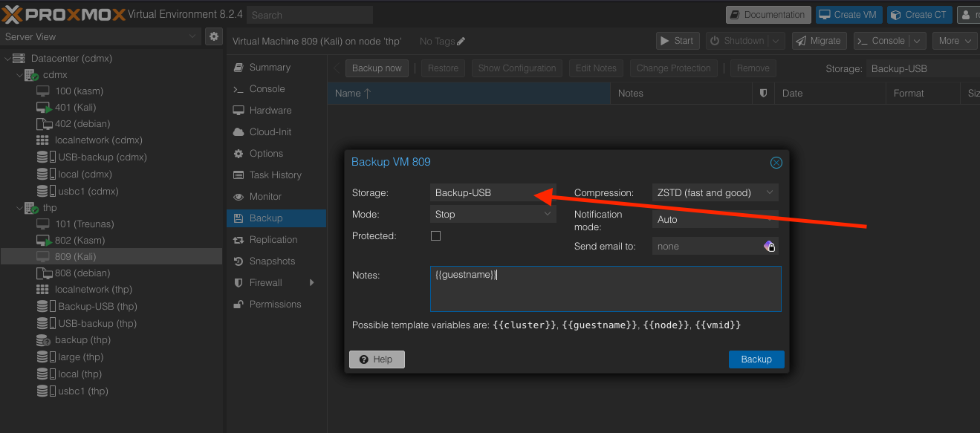
Task: Select localnetwork (thp) in server tree
Action: pyautogui.click(x=93, y=290)
